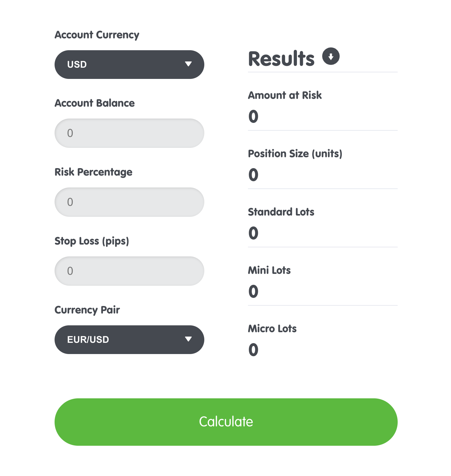Click the chevron on the USD selector
Viewport: 451px width, 476px height.
tap(188, 65)
